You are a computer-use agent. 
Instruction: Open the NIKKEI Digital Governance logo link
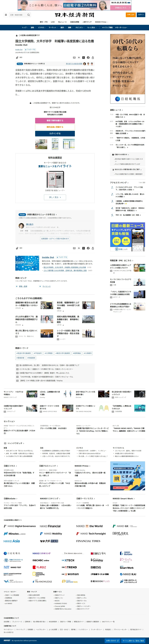[20, 526]
